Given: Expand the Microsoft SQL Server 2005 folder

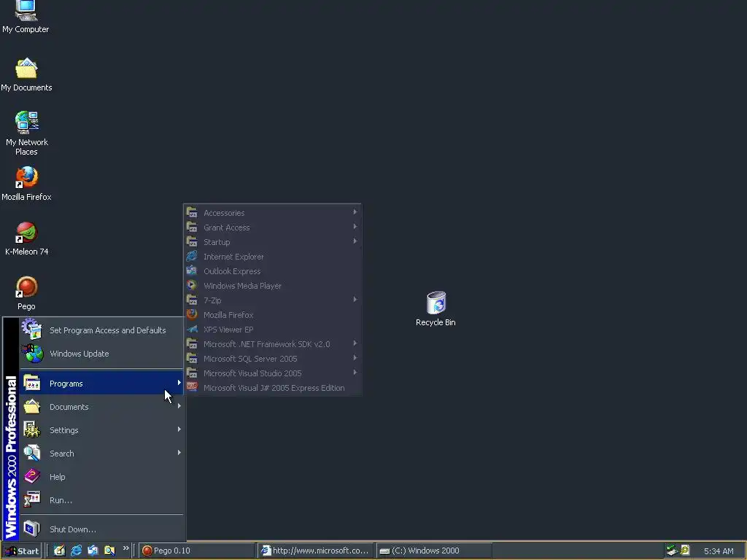Looking at the screenshot, I should point(273,359).
